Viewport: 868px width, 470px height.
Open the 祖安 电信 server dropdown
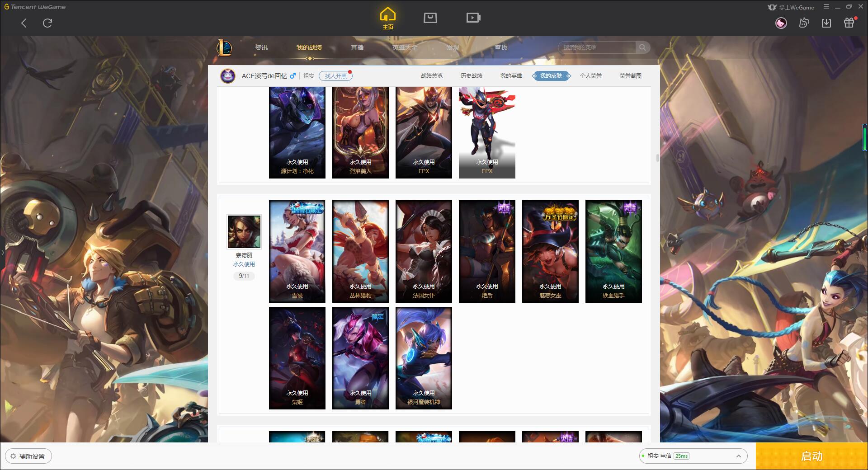(693, 456)
